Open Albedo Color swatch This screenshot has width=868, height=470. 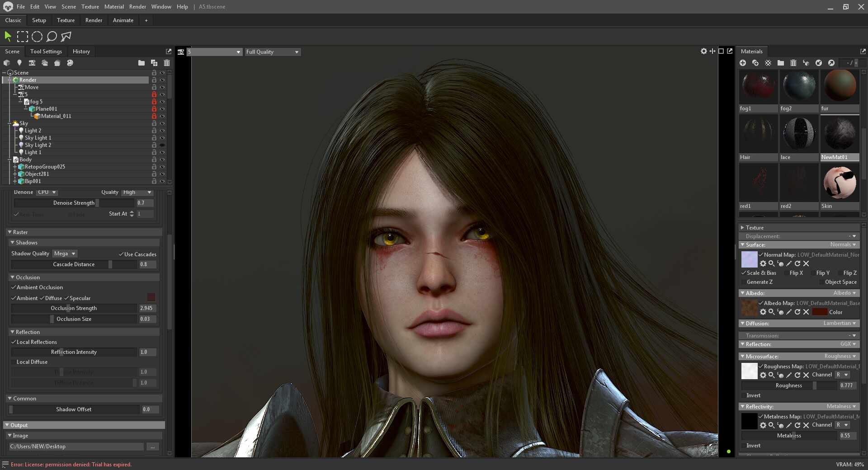(x=820, y=312)
